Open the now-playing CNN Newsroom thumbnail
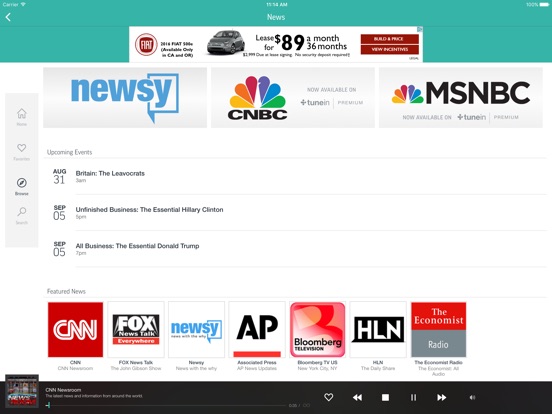This screenshot has height=414, width=552. (x=22, y=391)
